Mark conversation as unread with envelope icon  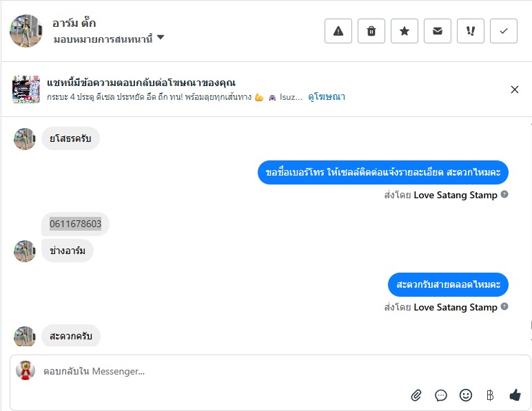(x=438, y=31)
